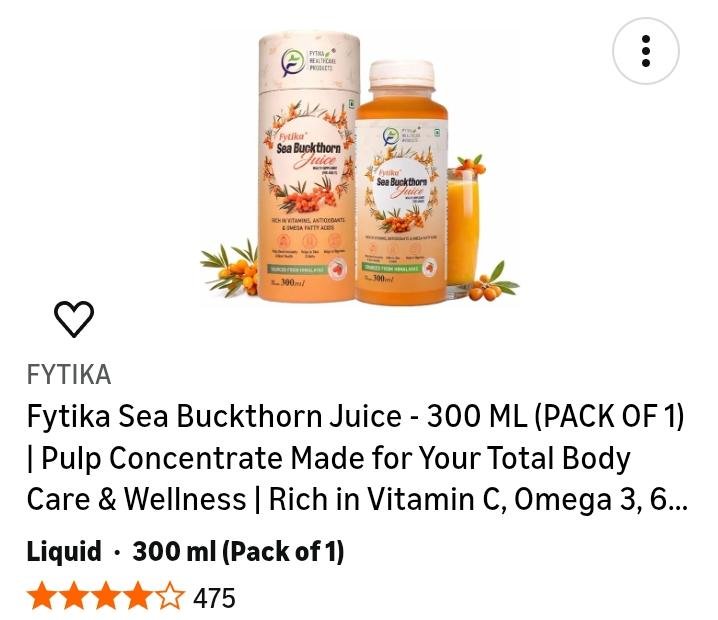Viewport: 718px width, 620px height.
Task: Click the orange juice bottle with white cap
Action: (402, 183)
